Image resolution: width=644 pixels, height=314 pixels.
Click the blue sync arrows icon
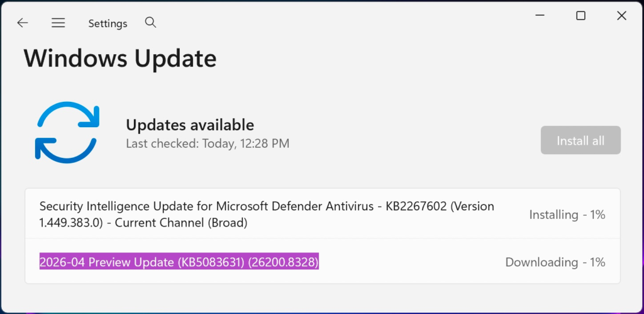(67, 132)
